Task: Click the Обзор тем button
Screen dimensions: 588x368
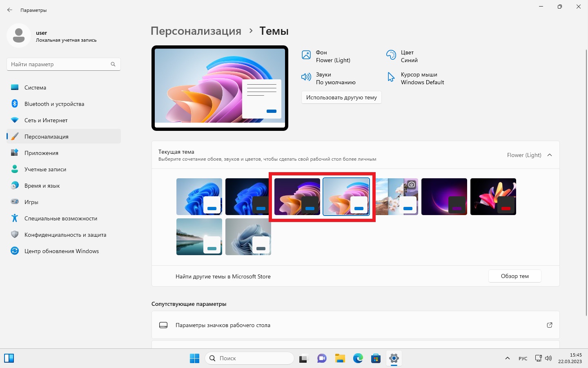Action: point(515,276)
